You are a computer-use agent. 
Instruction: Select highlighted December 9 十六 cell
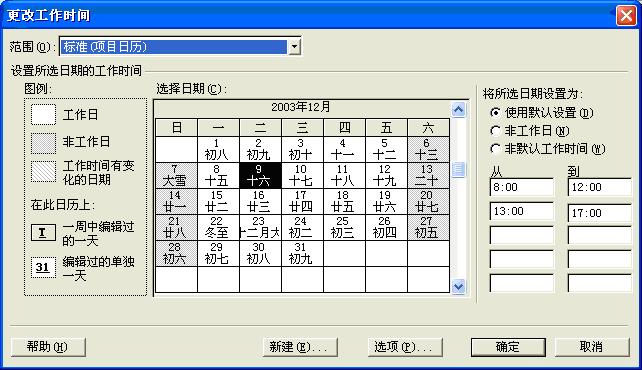pyautogui.click(x=260, y=176)
